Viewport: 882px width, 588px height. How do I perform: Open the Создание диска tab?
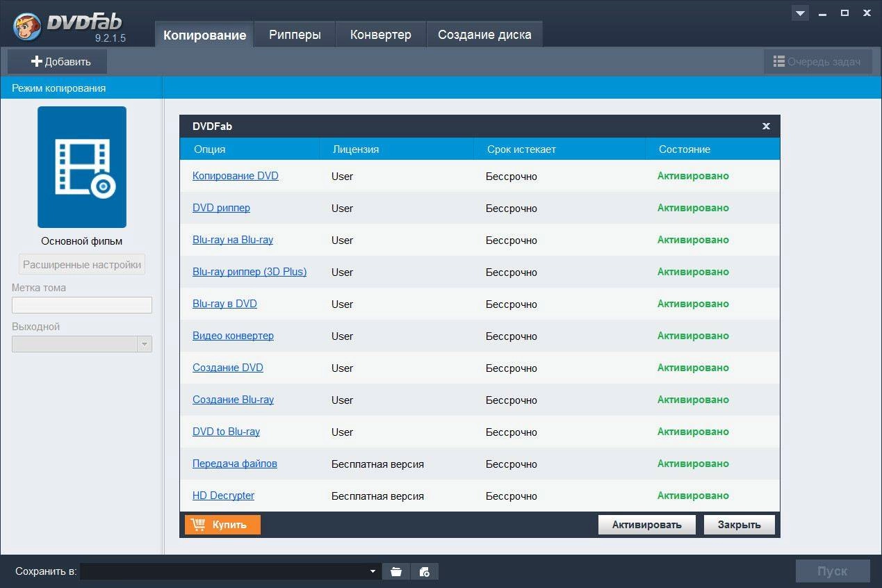click(484, 35)
